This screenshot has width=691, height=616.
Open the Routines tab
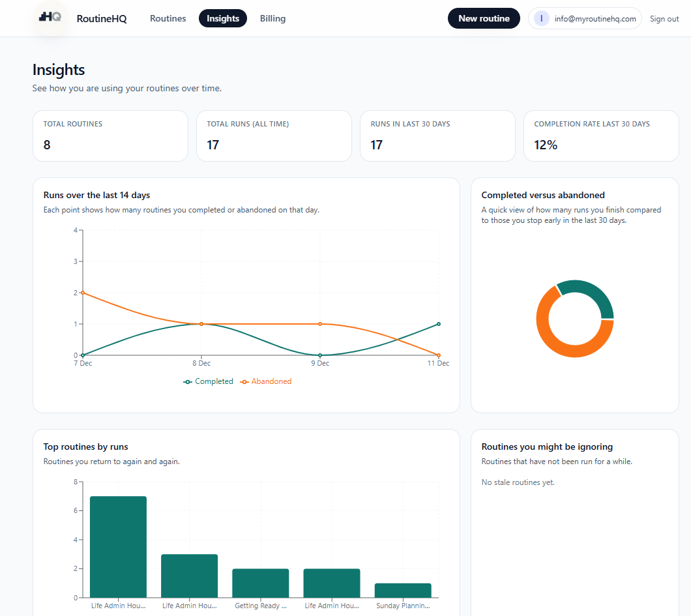168,18
